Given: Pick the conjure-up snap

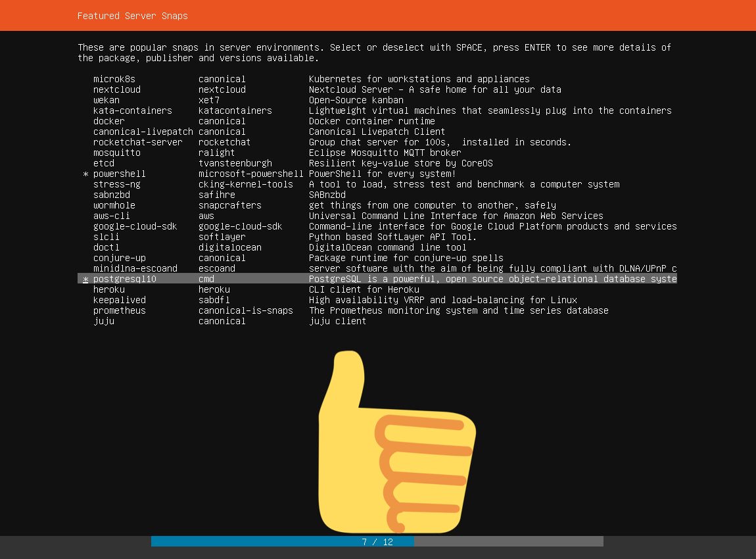Looking at the screenshot, I should 377,258.
